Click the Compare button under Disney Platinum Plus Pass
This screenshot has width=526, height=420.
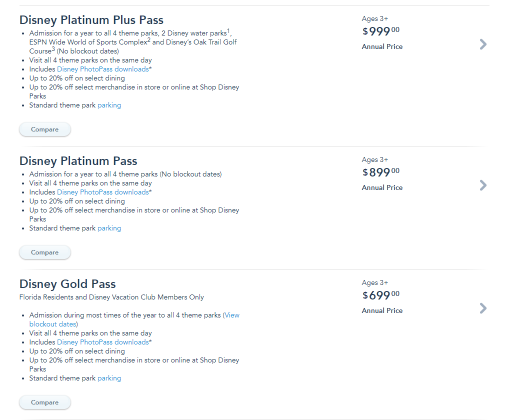click(x=44, y=129)
